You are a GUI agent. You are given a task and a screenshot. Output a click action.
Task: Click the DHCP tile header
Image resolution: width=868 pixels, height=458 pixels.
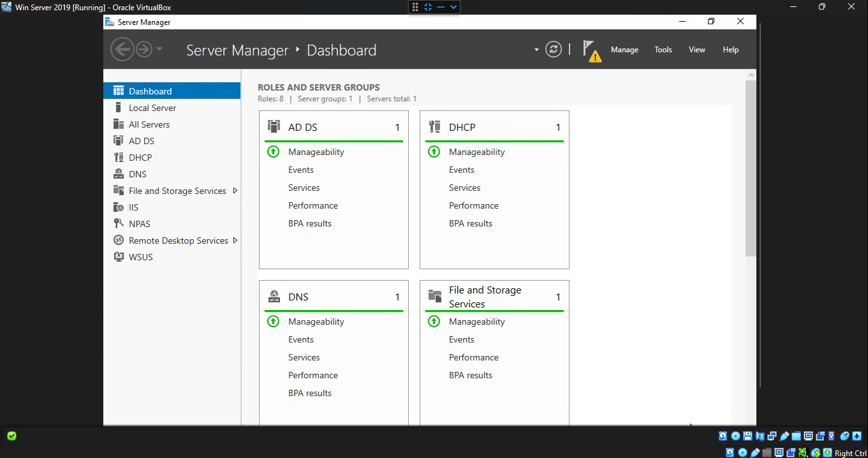(x=494, y=127)
